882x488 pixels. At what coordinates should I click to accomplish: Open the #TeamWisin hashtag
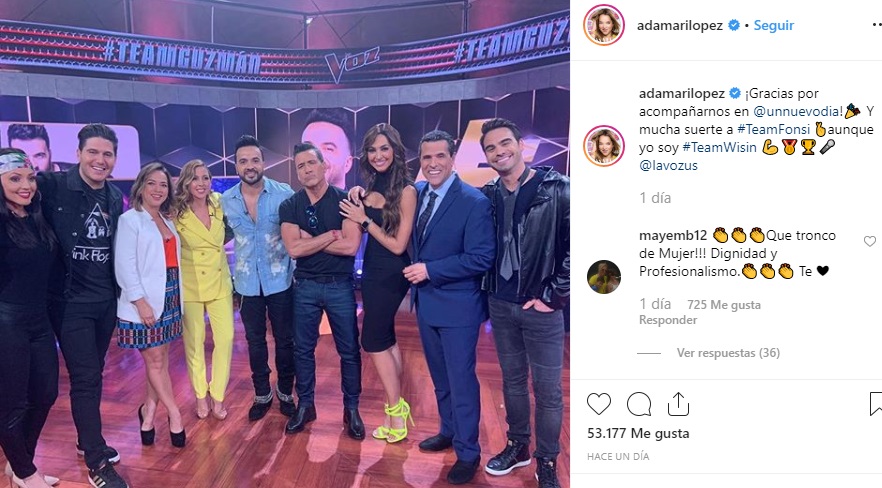point(719,147)
